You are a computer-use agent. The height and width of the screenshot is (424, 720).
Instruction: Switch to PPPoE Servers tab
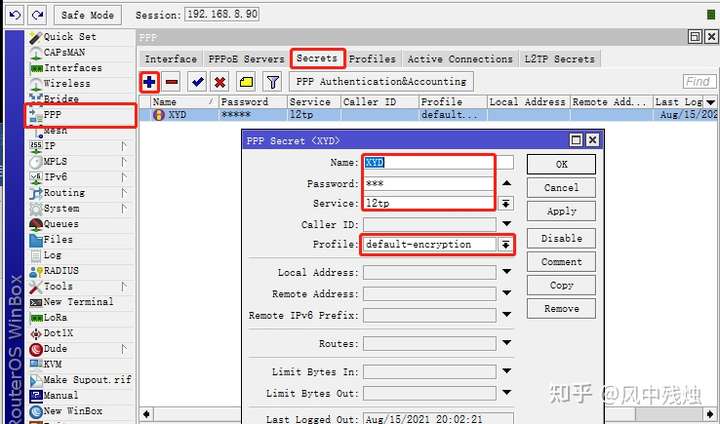tap(246, 59)
